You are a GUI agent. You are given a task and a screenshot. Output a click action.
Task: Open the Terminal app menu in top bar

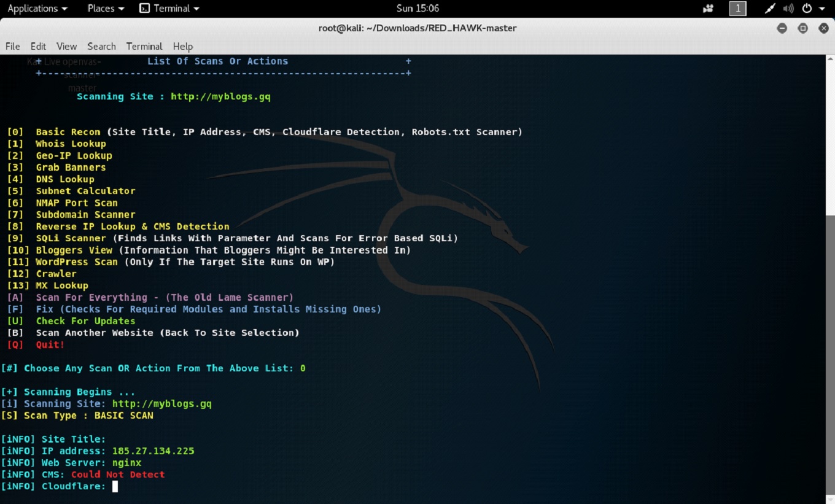169,9
